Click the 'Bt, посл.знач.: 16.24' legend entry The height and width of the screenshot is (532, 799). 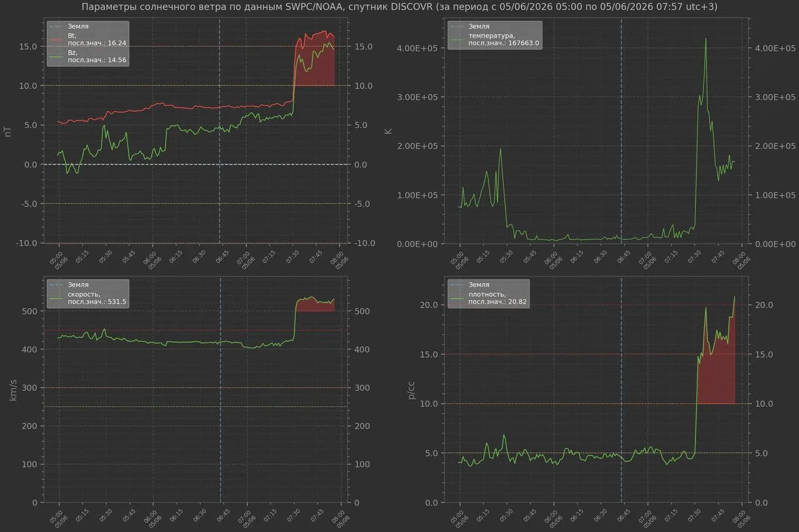[96, 40]
